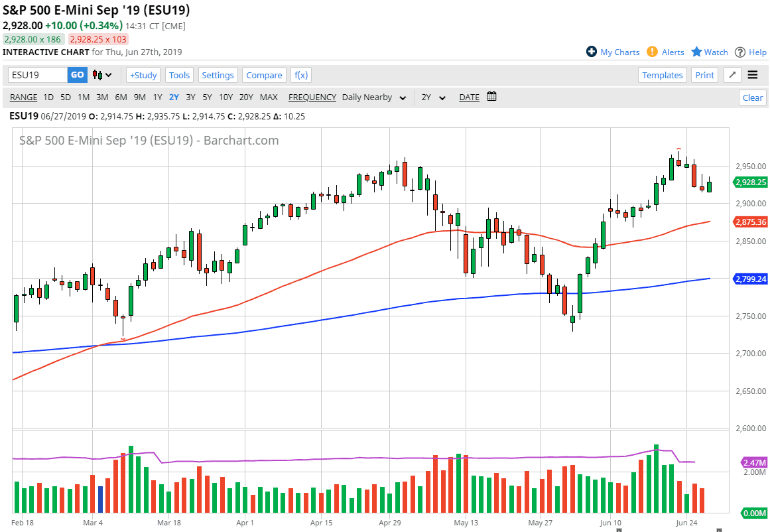Click the Clear button
Screen dimensions: 770x532
[x=752, y=98]
